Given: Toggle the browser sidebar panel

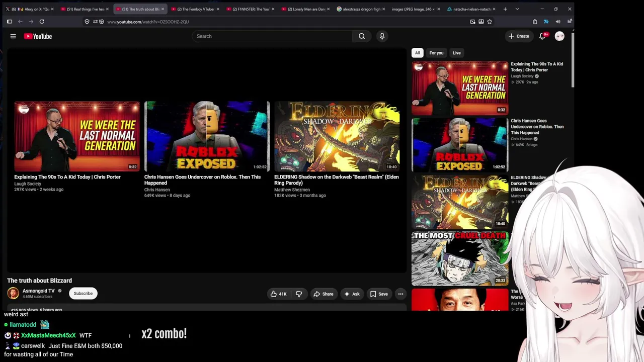Looking at the screenshot, I should pos(9,22).
